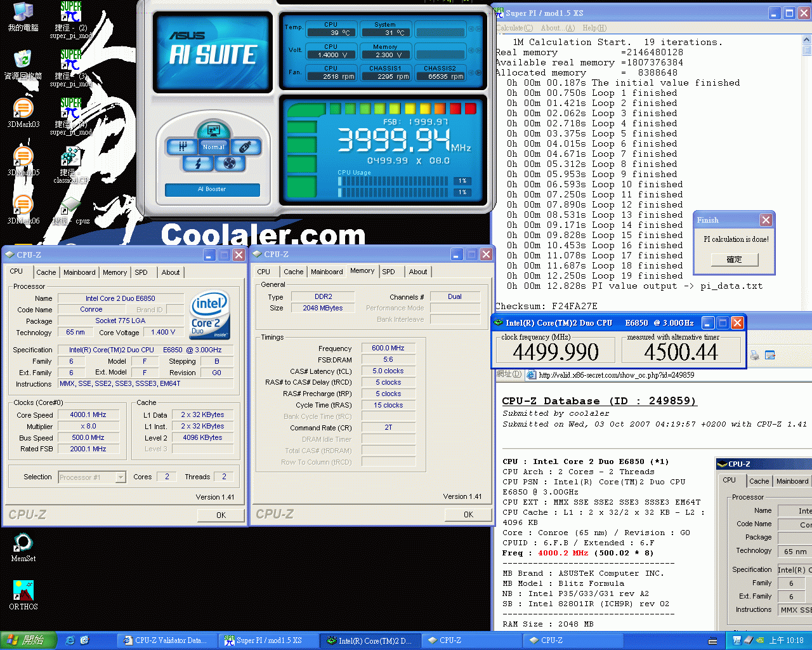Click the Core Speed 4000.1 MHz field
This screenshot has width=812, height=650.
(x=88, y=415)
